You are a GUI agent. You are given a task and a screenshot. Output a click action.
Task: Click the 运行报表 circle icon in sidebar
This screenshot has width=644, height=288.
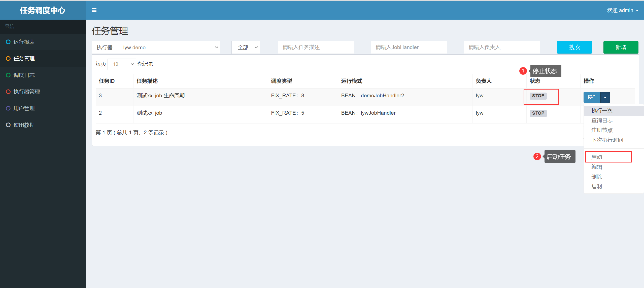tap(8, 42)
